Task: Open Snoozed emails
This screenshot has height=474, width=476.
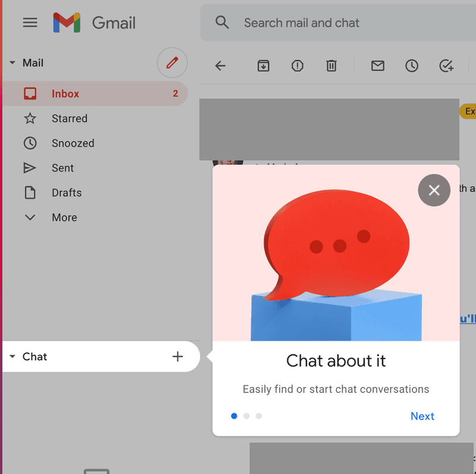Action: [x=73, y=143]
